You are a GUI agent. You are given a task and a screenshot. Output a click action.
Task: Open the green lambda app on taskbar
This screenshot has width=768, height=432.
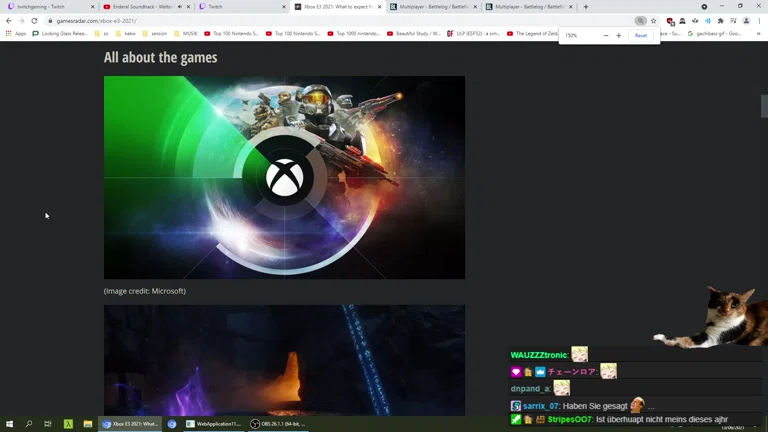tap(68, 424)
